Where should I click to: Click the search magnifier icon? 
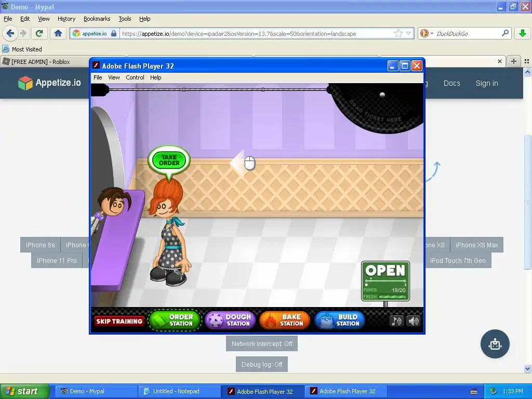point(505,33)
